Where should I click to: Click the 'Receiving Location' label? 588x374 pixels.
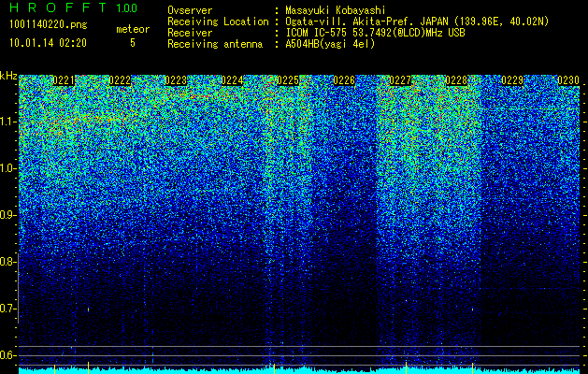218,22
